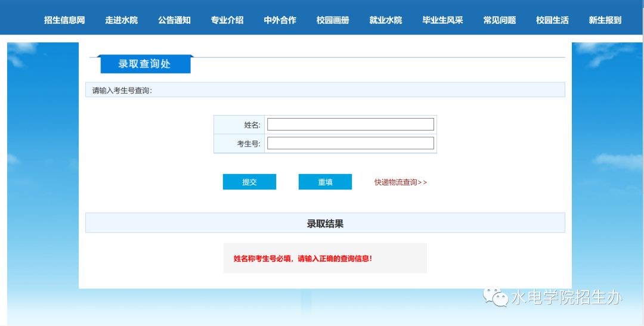The image size is (644, 326).
Task: Click 校园画册 in the top menu
Action: (x=333, y=20)
